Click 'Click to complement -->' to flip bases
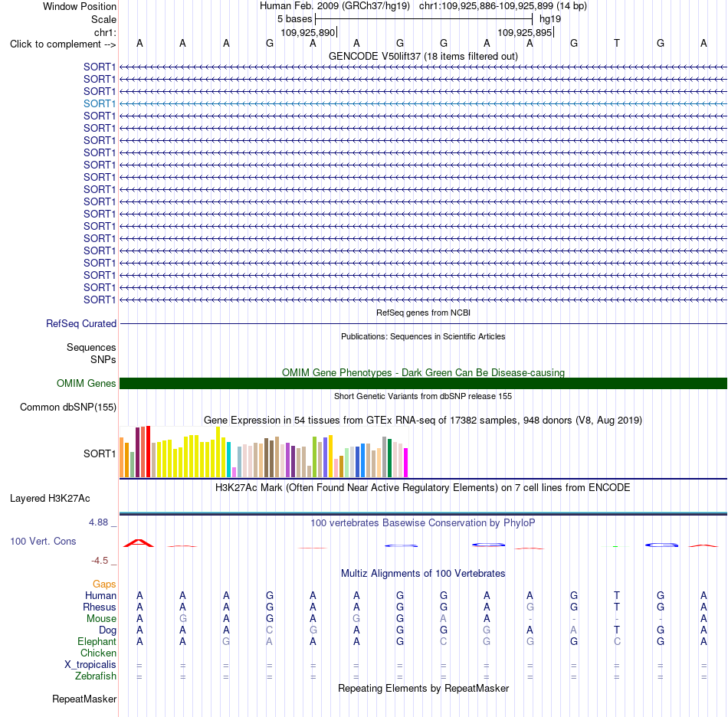 (63, 44)
